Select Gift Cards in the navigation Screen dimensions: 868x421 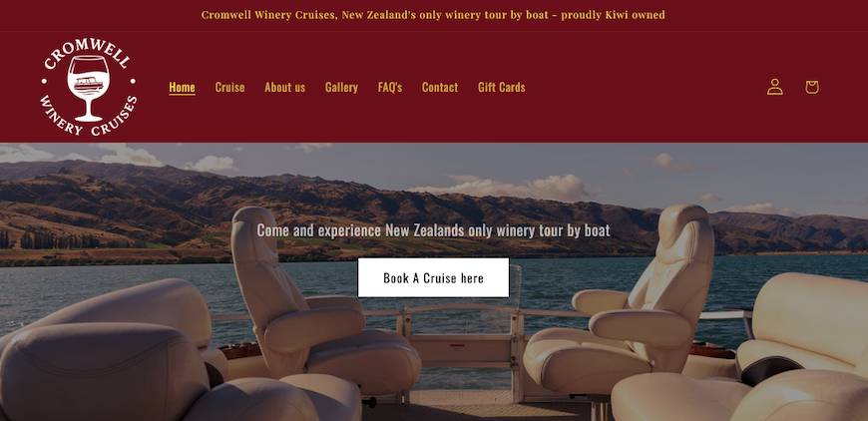click(x=502, y=88)
